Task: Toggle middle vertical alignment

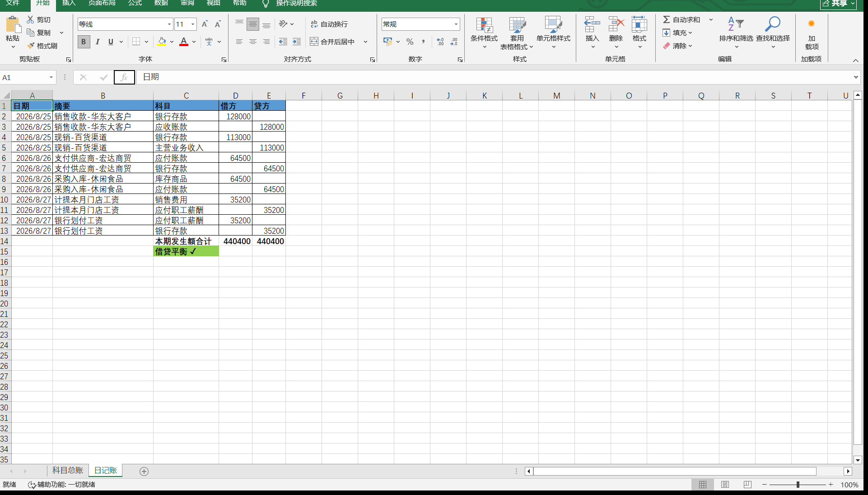Action: pos(253,24)
